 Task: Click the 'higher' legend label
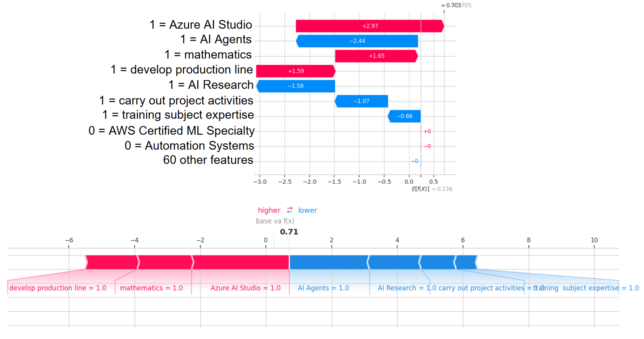[x=269, y=210]
